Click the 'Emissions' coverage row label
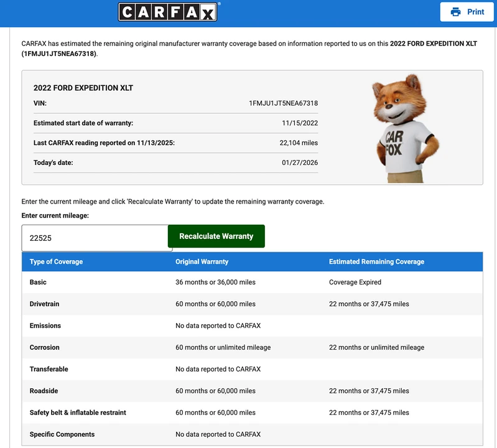 pos(45,325)
